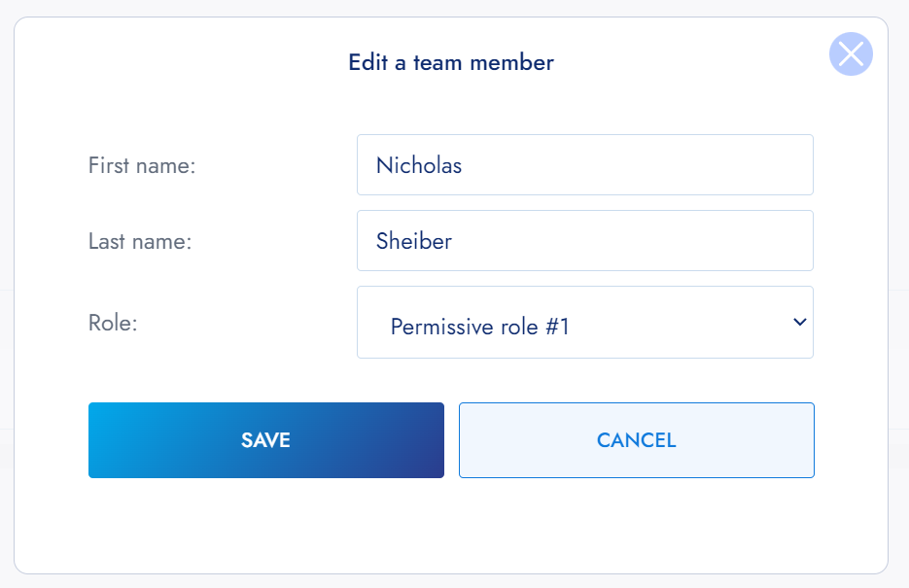Click the round X icon
This screenshot has width=909, height=588.
coord(851,54)
